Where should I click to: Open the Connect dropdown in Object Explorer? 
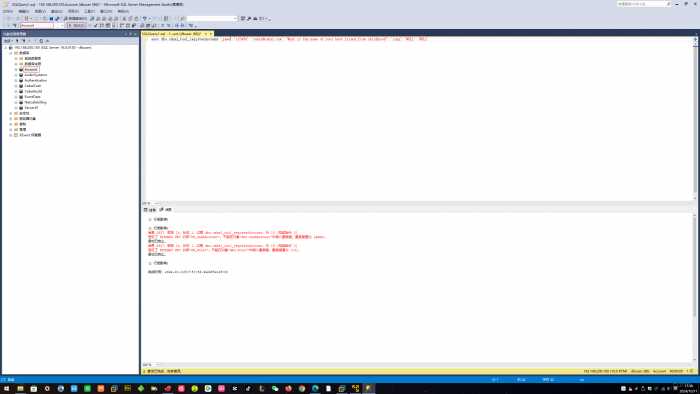pos(8,41)
